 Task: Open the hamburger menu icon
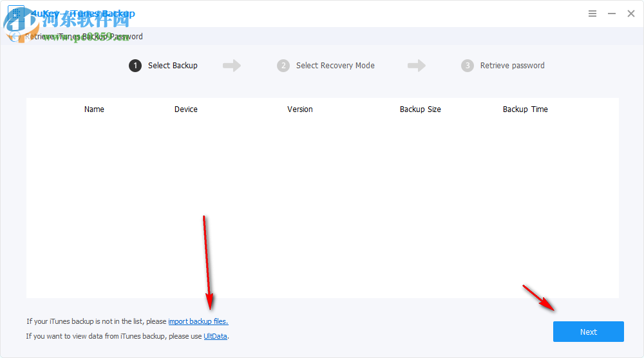point(592,14)
